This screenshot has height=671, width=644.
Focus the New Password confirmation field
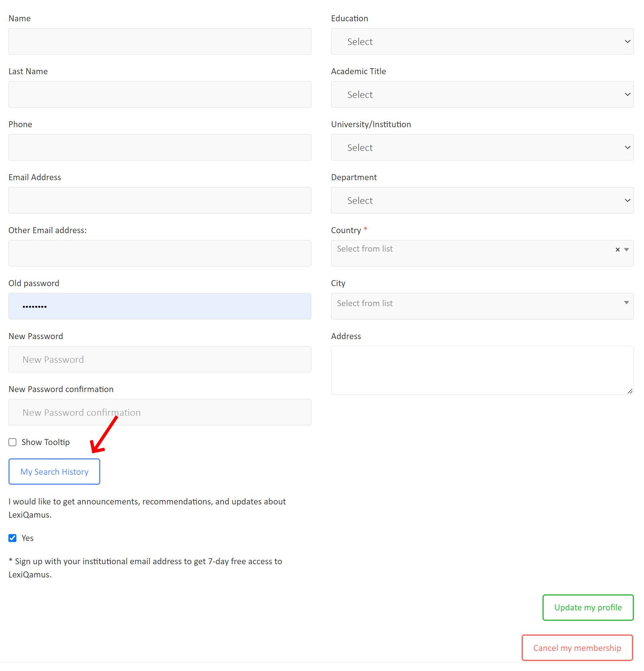point(160,413)
